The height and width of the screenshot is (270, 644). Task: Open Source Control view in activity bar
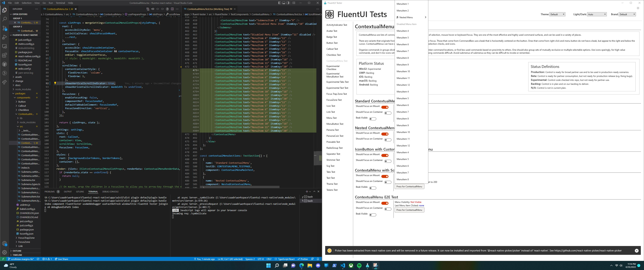(x=4, y=28)
